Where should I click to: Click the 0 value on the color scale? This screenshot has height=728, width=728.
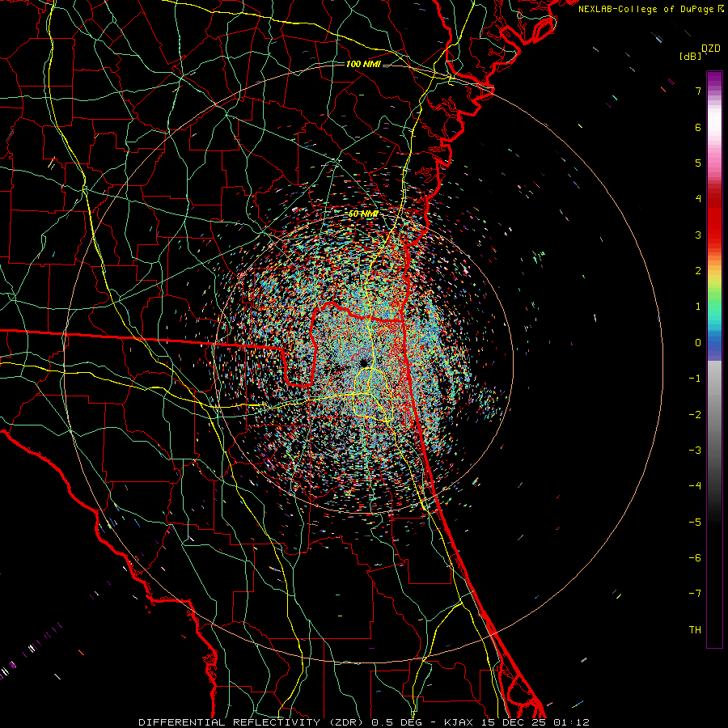coord(698,343)
